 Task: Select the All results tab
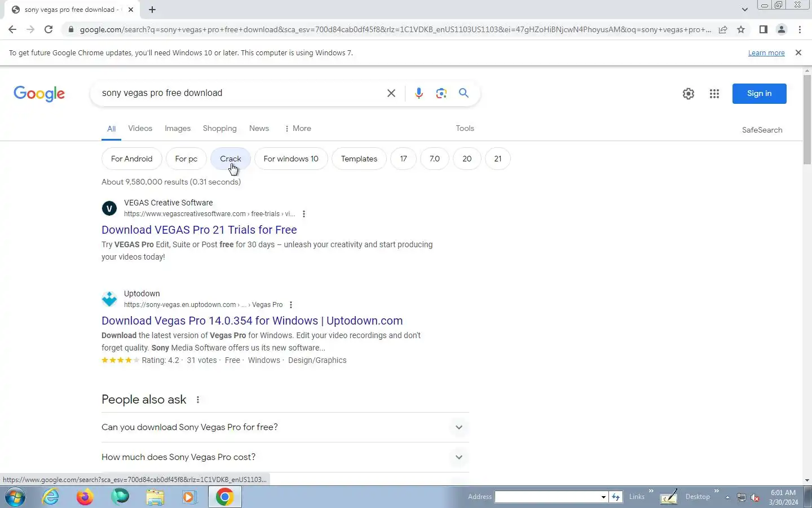click(x=111, y=129)
